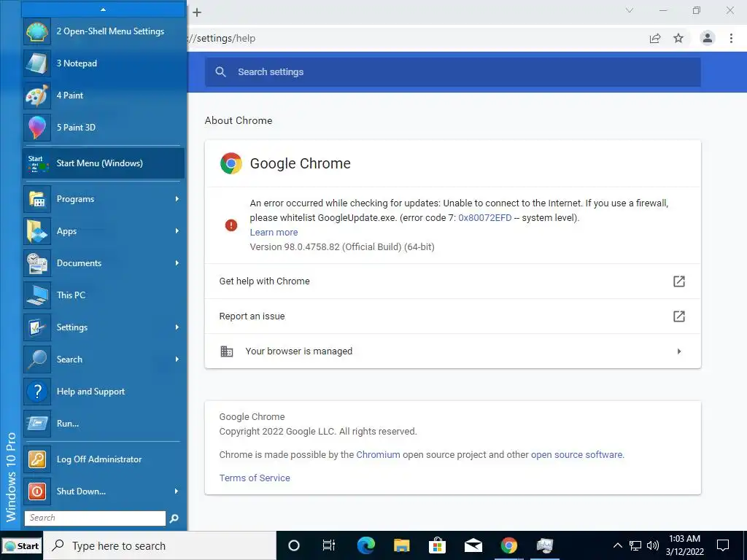This screenshot has width=747, height=560.
Task: Select the 3 Notepad menu entry
Action: [x=104, y=63]
